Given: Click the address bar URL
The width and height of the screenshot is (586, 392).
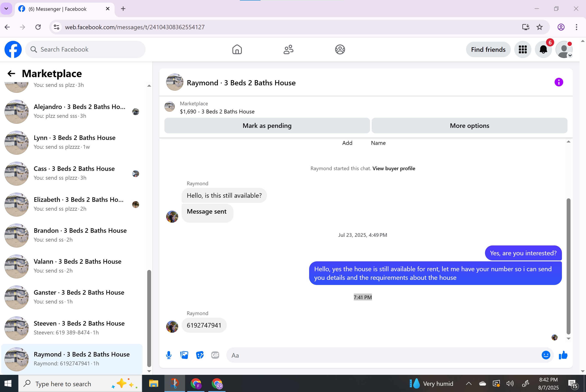Looking at the screenshot, I should tap(135, 27).
